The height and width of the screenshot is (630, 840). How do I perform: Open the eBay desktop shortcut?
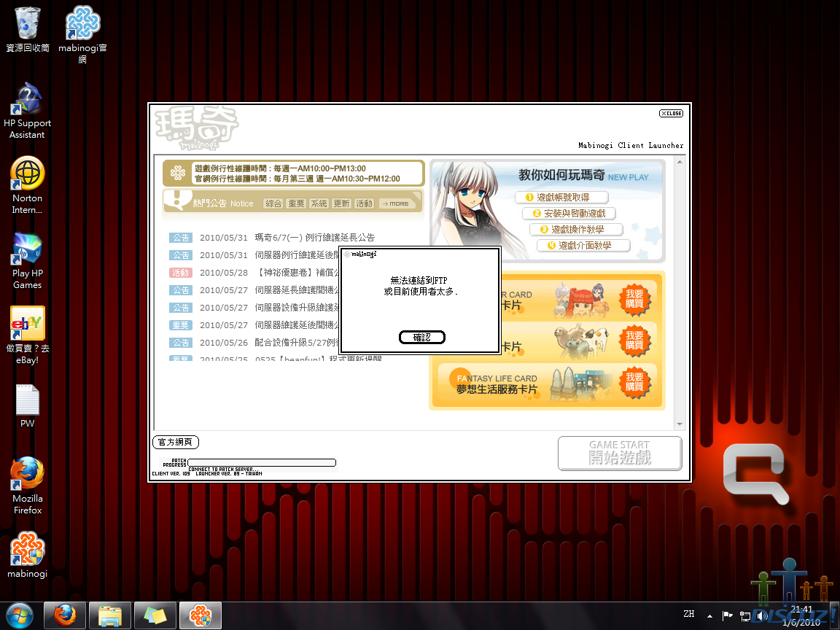[x=27, y=335]
